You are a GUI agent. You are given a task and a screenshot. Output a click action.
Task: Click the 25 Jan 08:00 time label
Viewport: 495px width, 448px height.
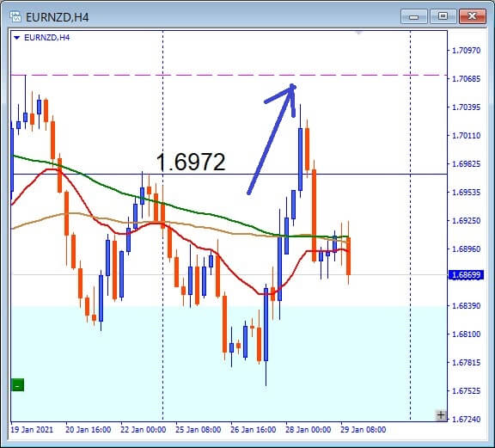point(199,430)
